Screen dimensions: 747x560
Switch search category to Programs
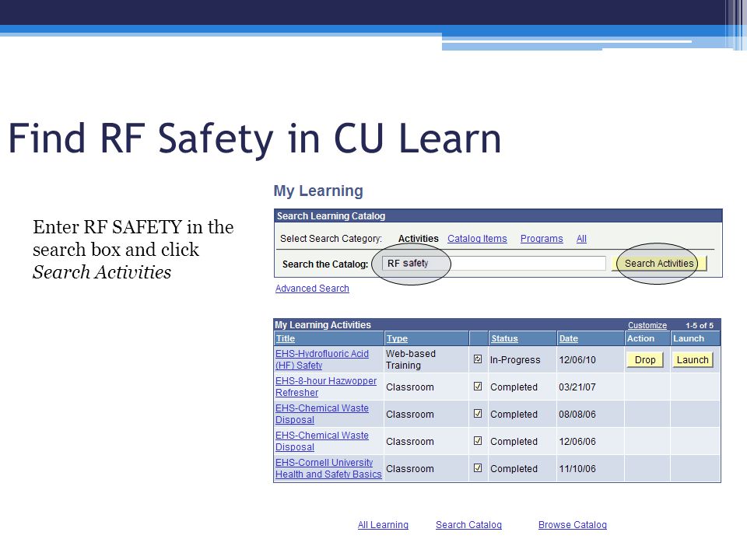tap(542, 239)
